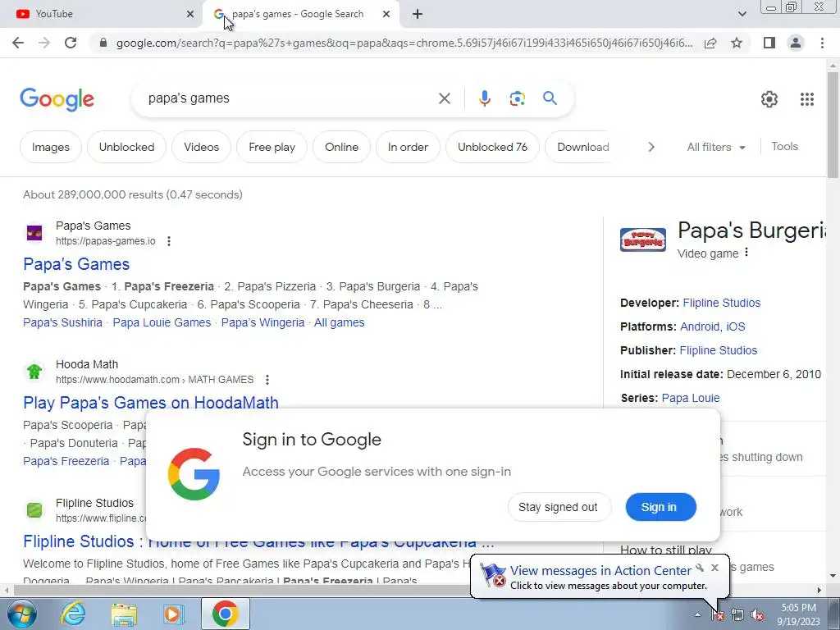Choose the Online filter chip
840x630 pixels.
341,147
